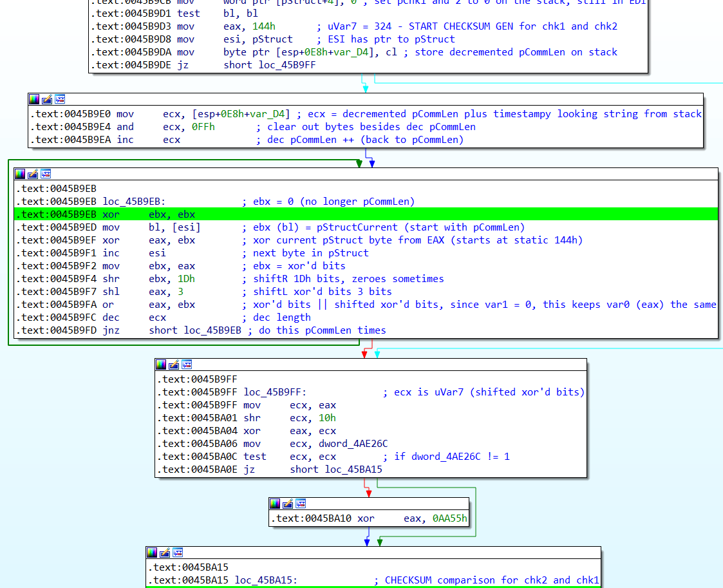Viewport: 723px width, 588px height.
Task: Click the 0AA55h constant in the xor eax instruction
Action: pyautogui.click(x=450, y=518)
